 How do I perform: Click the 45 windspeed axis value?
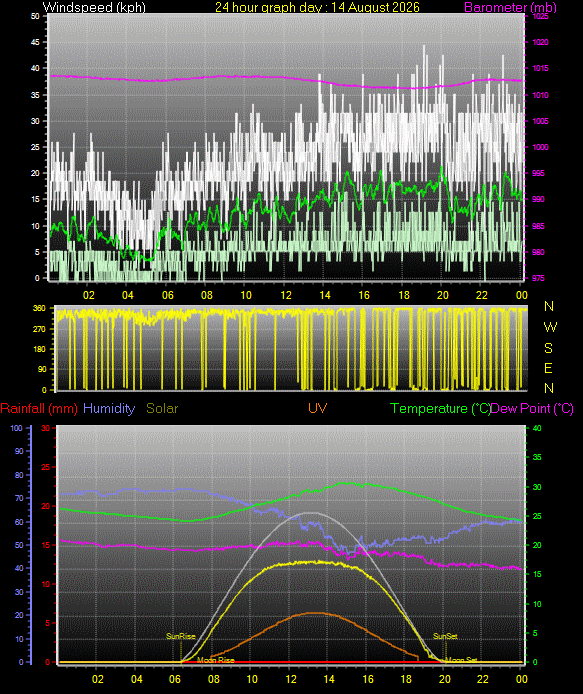coord(35,42)
